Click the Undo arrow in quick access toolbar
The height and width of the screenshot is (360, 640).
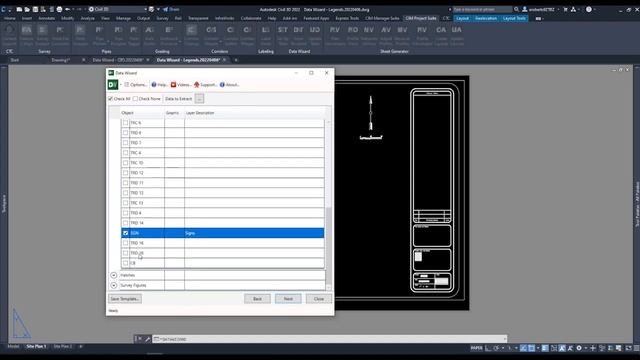(x=68, y=9)
